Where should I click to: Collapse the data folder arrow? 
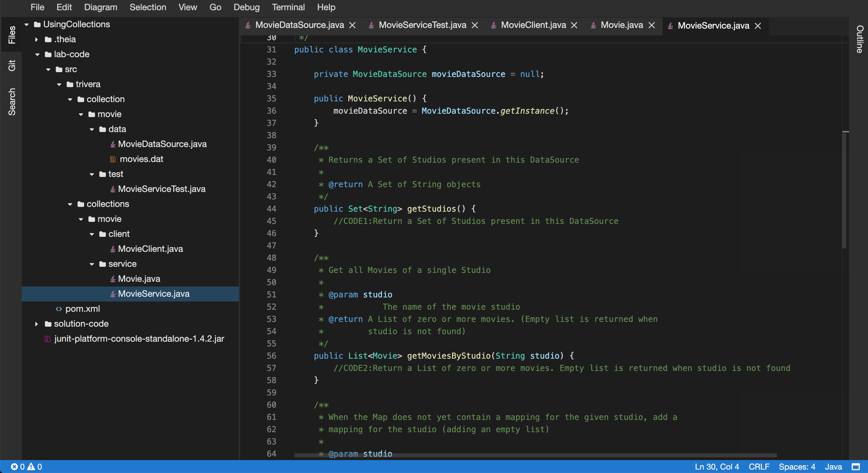[x=92, y=129]
